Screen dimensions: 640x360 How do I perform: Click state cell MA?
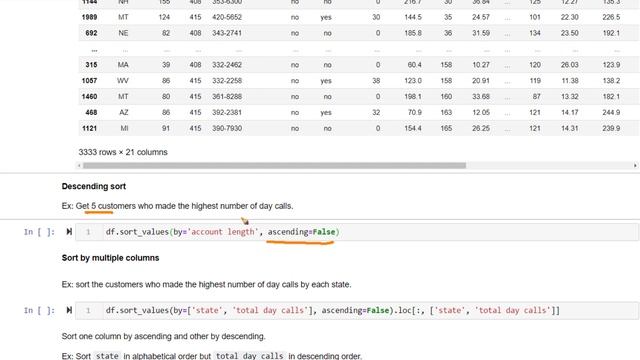point(123,65)
